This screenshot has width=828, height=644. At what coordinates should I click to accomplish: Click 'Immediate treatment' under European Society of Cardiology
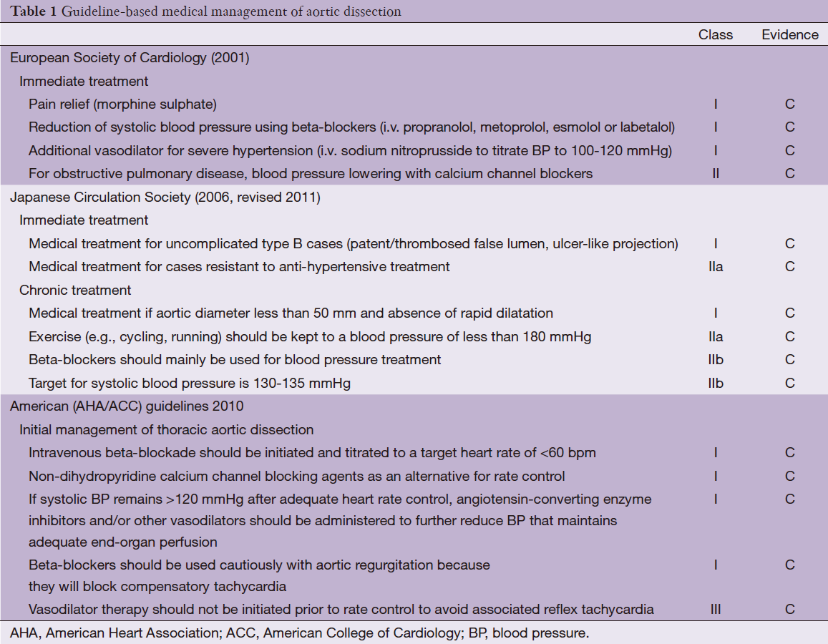coord(84,82)
